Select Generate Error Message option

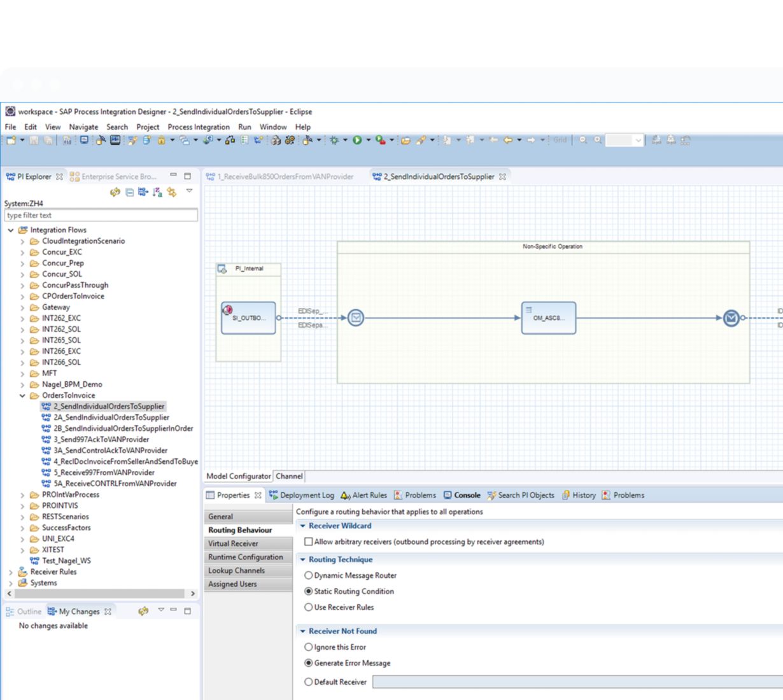click(309, 663)
